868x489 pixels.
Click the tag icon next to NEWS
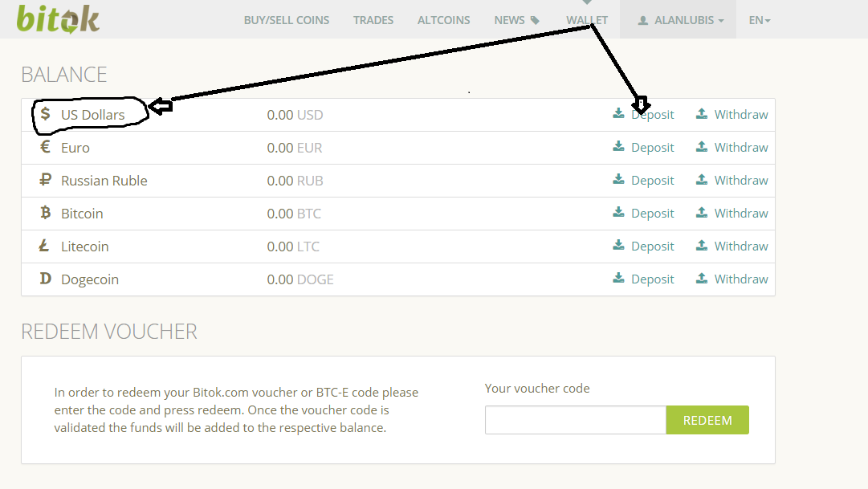pos(535,21)
